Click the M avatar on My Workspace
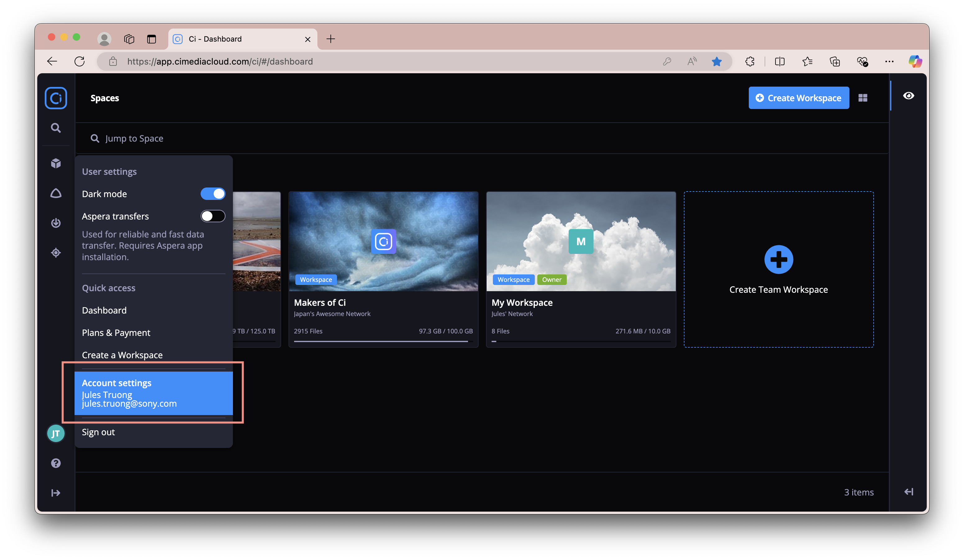964x560 pixels. pos(581,242)
